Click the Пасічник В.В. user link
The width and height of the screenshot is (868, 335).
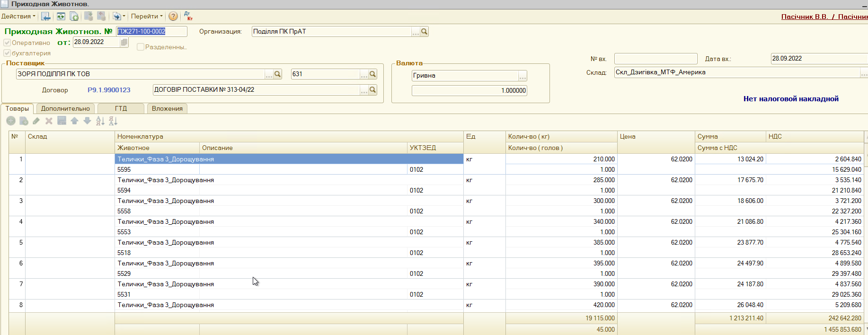[805, 17]
